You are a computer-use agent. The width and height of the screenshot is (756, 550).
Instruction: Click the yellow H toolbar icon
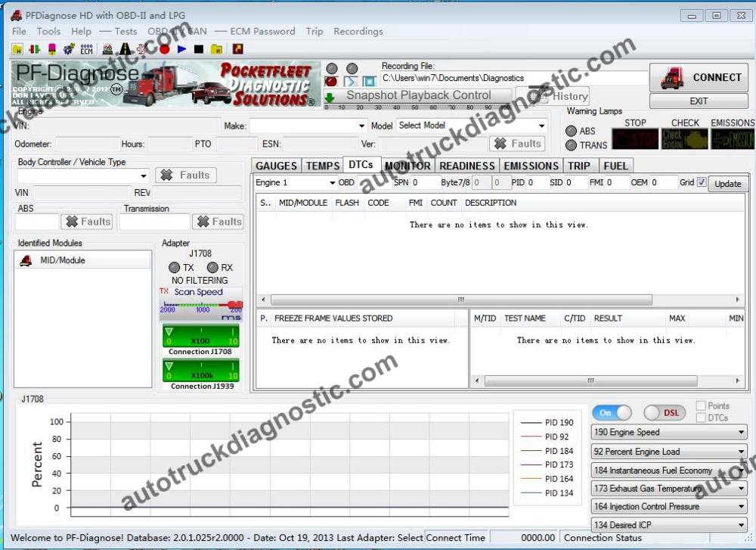point(17,48)
